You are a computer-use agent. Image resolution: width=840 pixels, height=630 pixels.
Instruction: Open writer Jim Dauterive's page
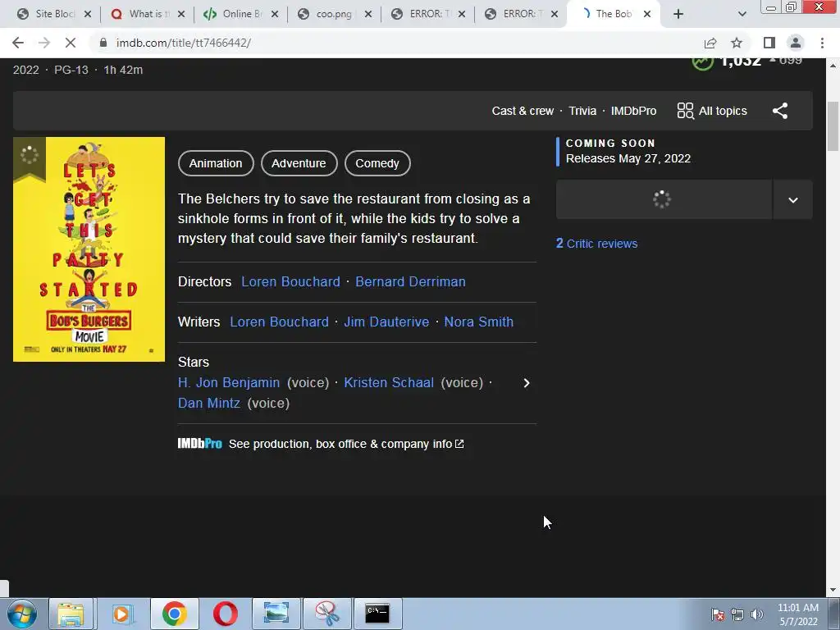coord(386,322)
